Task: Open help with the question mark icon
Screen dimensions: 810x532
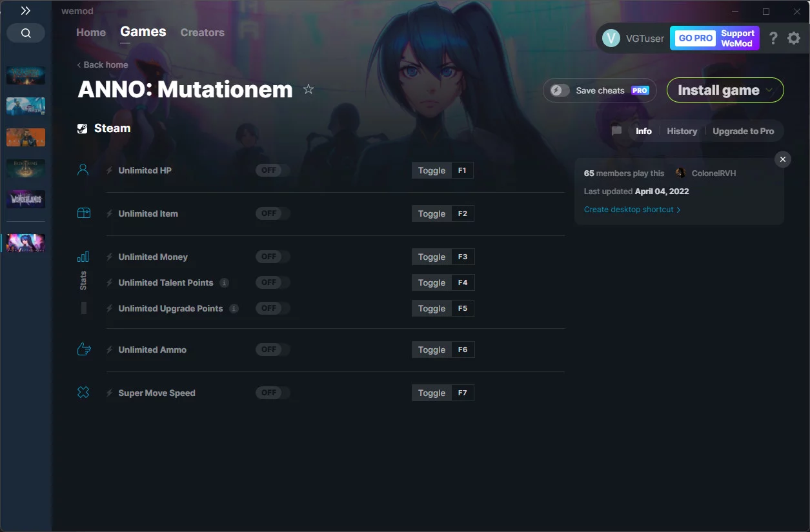Action: click(x=773, y=38)
